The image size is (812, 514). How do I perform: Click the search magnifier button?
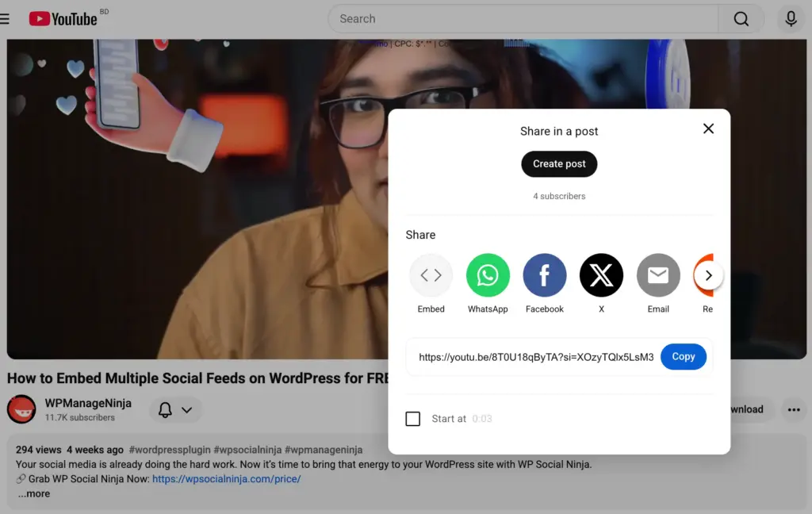pos(741,19)
